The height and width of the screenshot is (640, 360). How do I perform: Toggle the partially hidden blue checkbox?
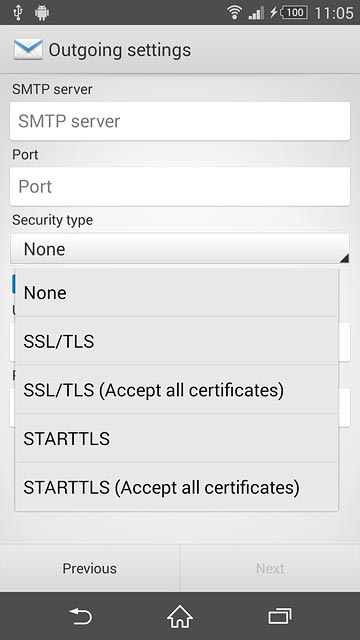13,284
